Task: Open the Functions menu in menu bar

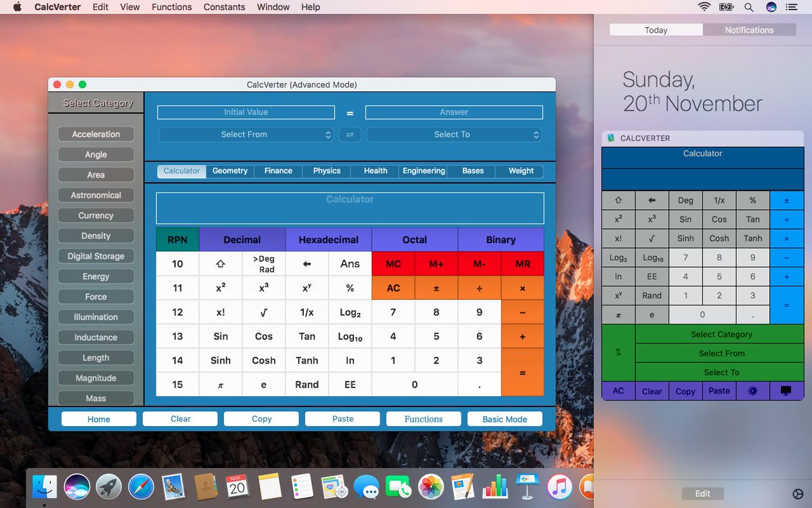Action: 172,7
